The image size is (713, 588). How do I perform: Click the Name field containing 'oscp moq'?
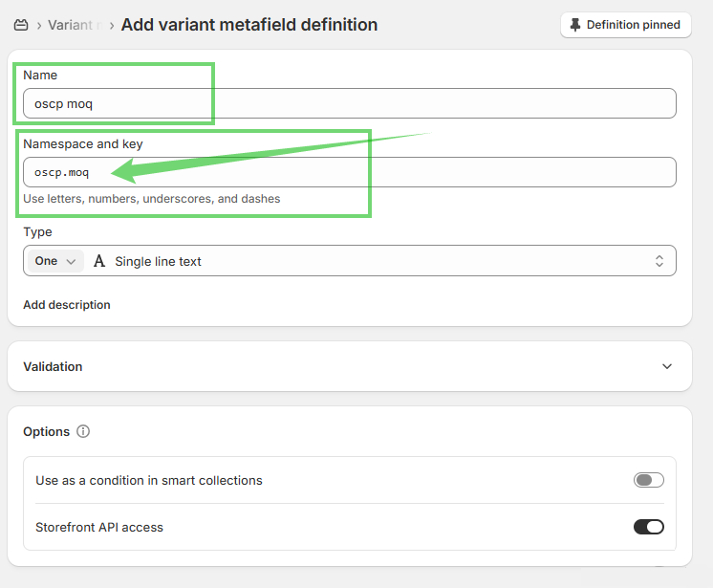(349, 103)
